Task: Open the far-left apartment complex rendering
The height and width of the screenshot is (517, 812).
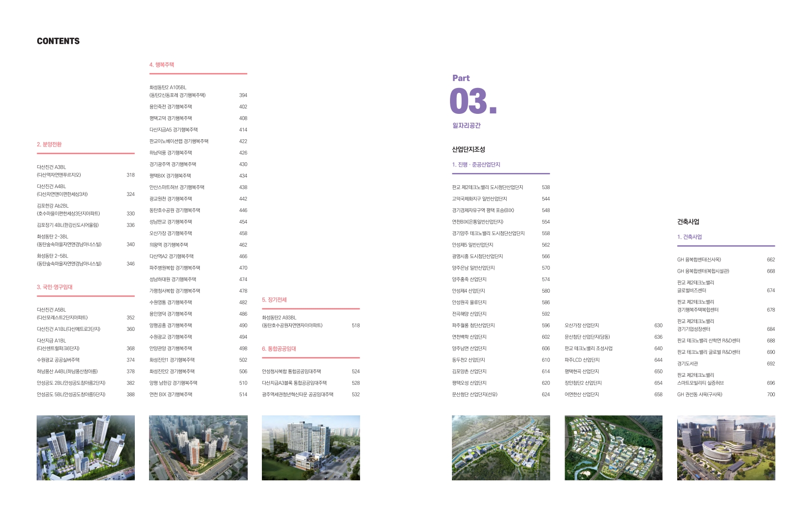Action: click(85, 448)
